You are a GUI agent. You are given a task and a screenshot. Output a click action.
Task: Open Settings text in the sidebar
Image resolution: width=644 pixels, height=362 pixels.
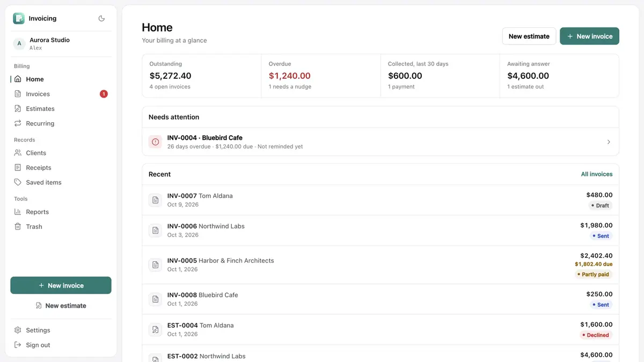[x=38, y=330]
